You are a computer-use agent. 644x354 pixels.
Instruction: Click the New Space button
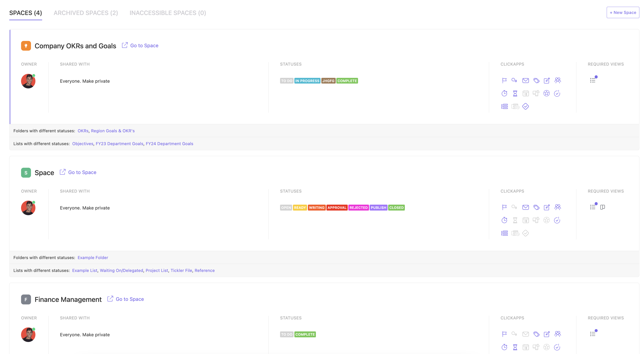pos(623,12)
